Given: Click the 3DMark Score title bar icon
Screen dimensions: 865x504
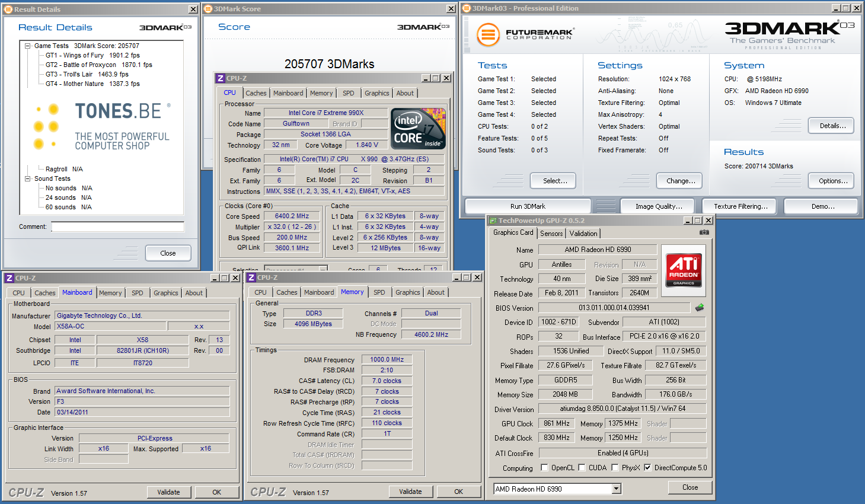Looking at the screenshot, I should tap(208, 9).
